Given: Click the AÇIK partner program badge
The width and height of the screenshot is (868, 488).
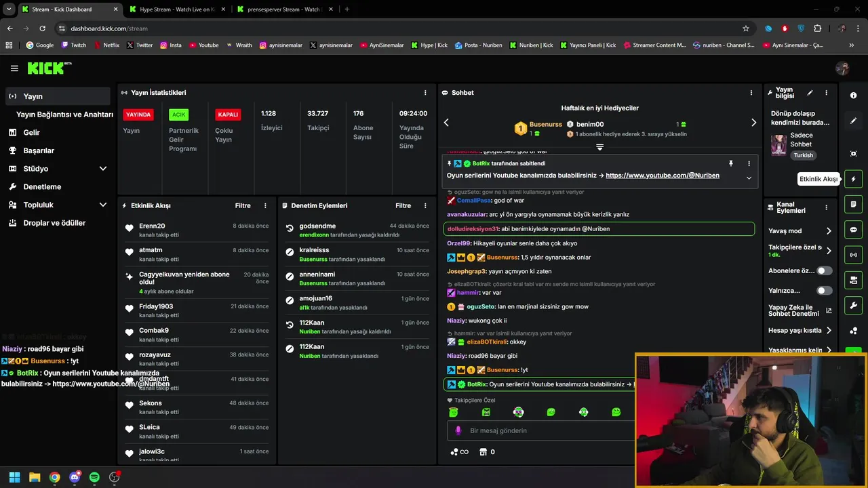Looking at the screenshot, I should click(x=178, y=115).
